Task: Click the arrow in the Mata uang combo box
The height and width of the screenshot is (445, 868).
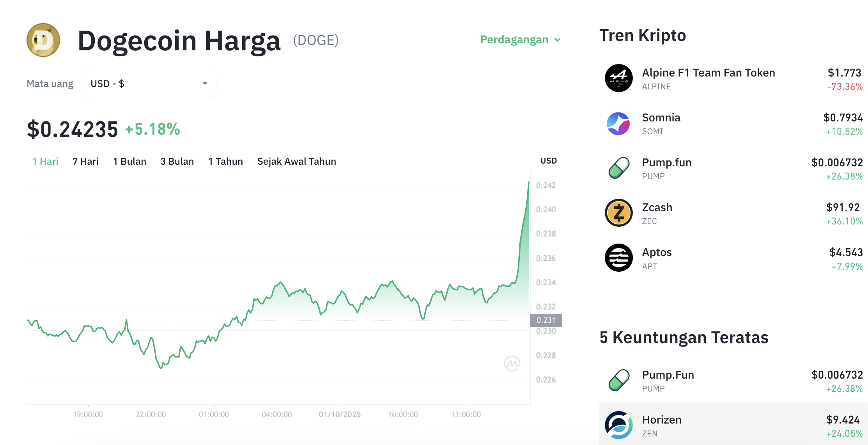Action: [205, 84]
